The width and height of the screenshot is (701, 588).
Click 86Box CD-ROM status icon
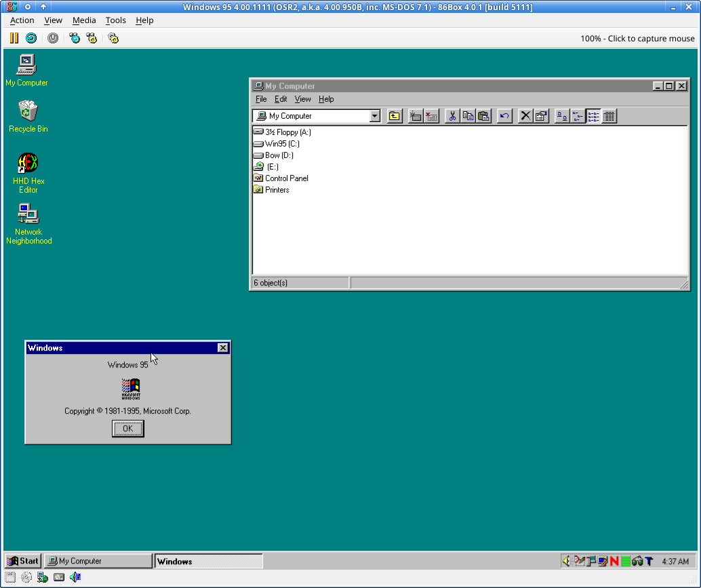26,577
